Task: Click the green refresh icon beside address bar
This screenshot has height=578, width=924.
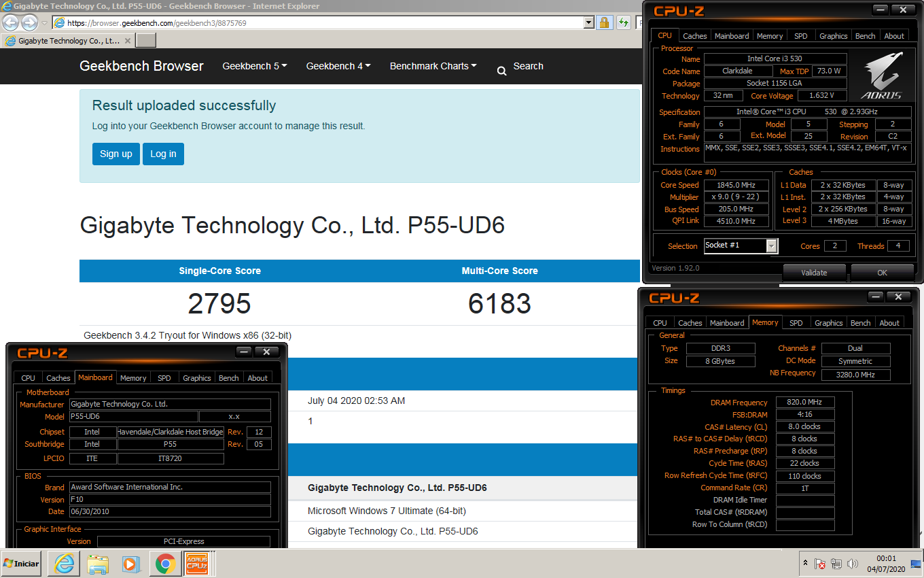Action: coord(624,22)
